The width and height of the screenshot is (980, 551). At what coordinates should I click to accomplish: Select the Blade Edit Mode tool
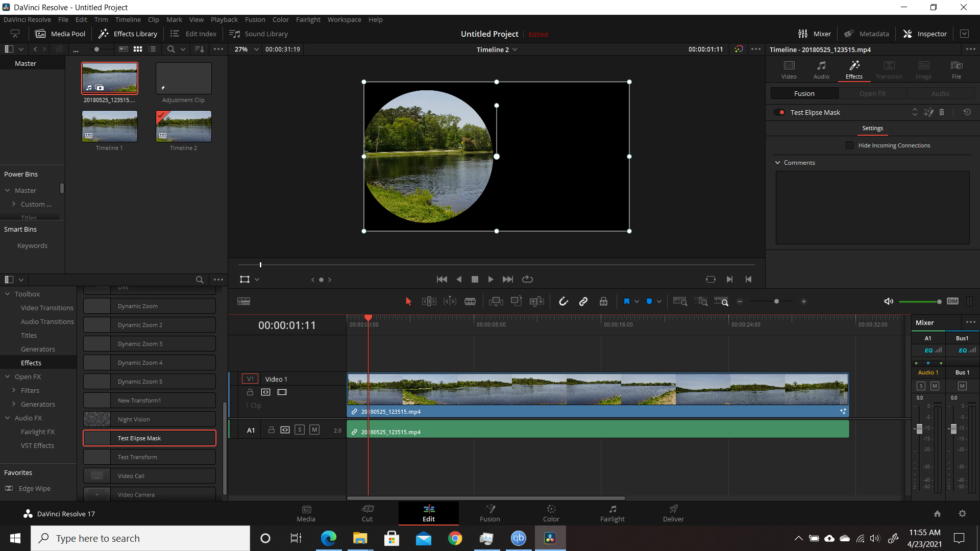click(470, 302)
